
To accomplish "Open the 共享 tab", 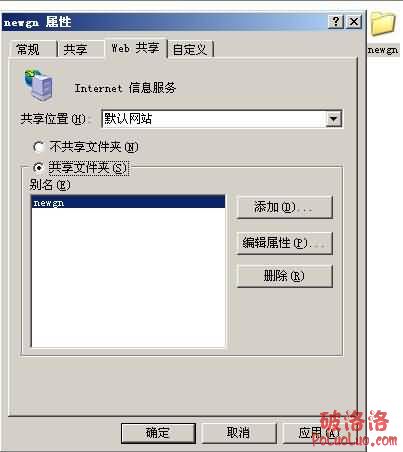I will click(x=80, y=50).
